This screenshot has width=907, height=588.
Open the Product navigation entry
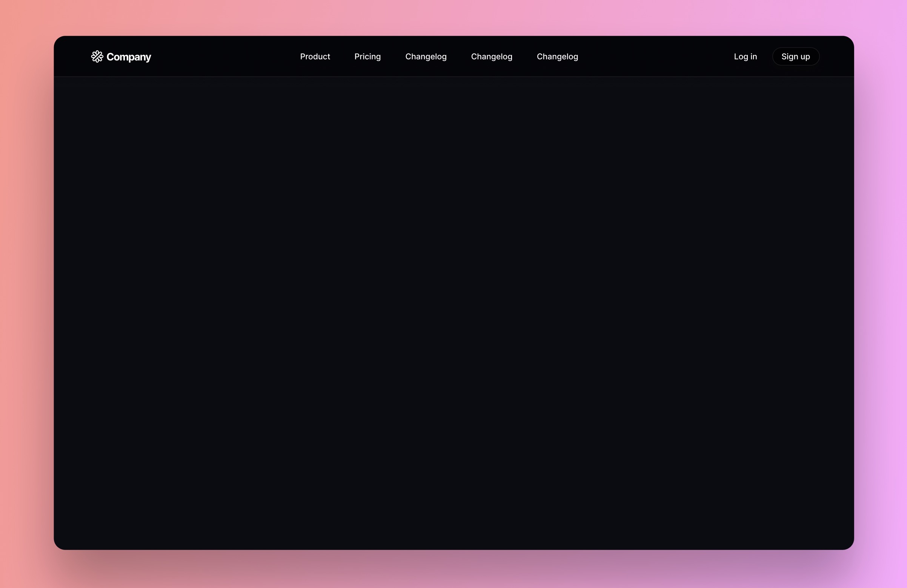315,57
